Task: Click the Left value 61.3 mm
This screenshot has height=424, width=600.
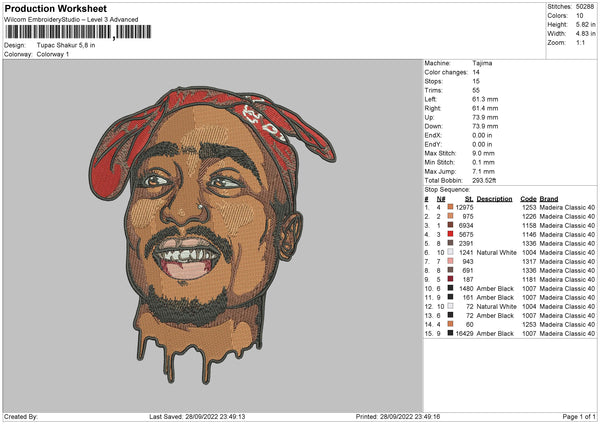Action: point(485,99)
